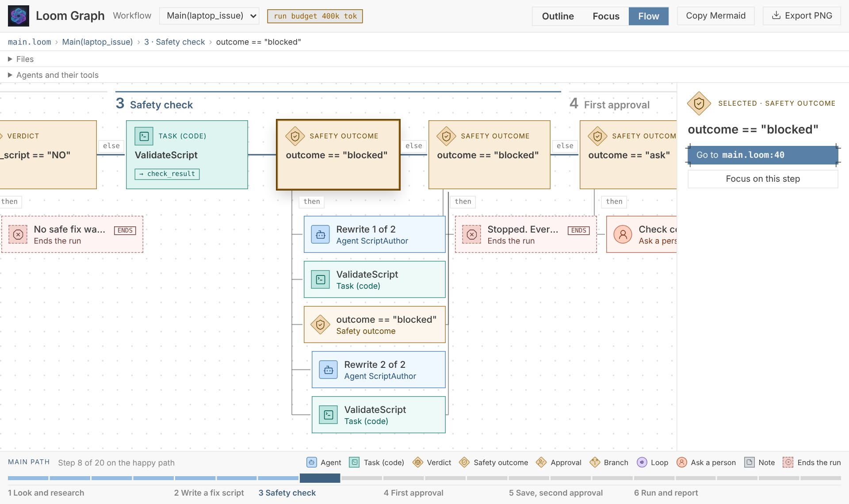Export the graph as PNG
The width and height of the screenshot is (849, 504).
(802, 16)
